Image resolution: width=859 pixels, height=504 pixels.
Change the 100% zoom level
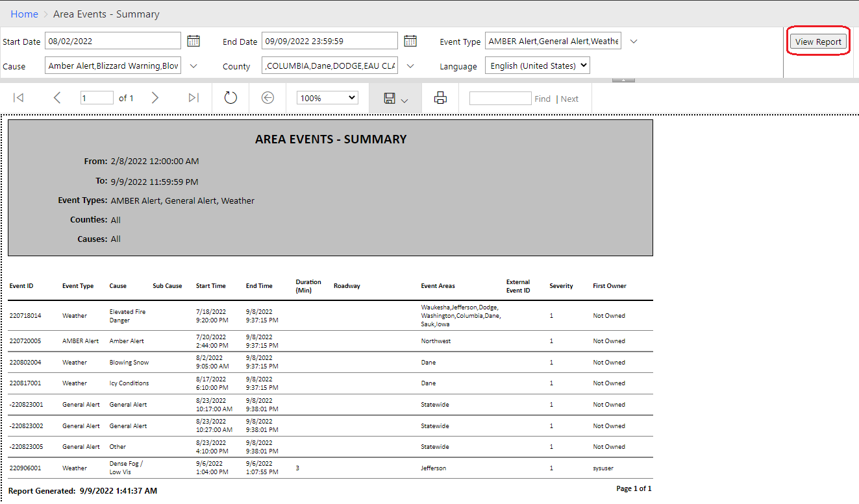pos(327,98)
